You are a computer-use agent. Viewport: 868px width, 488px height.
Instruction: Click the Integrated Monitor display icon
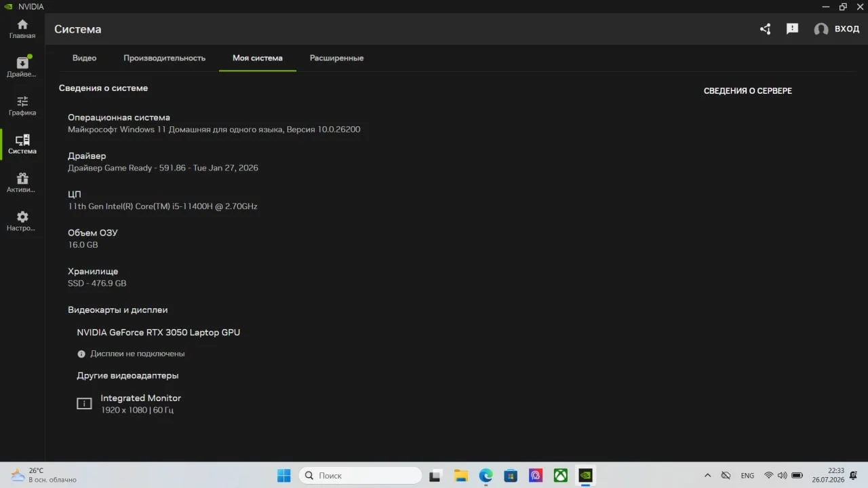(x=84, y=404)
